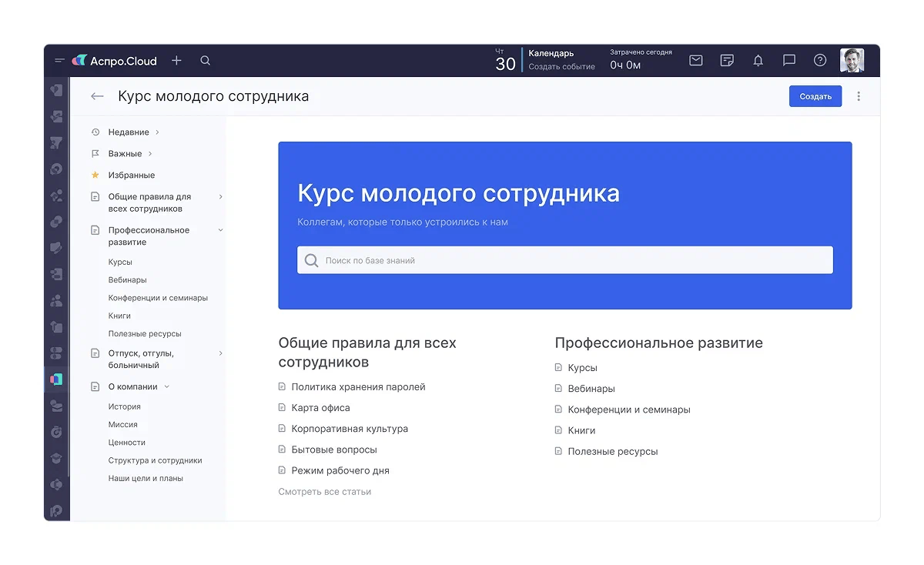Open the notes icon in top bar
924x565 pixels.
(727, 60)
